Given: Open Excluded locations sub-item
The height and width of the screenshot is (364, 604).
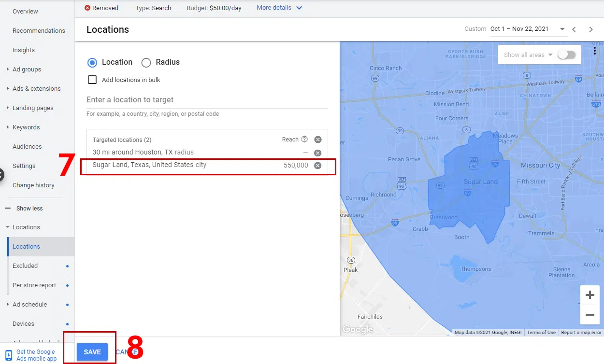Looking at the screenshot, I should pyautogui.click(x=25, y=266).
